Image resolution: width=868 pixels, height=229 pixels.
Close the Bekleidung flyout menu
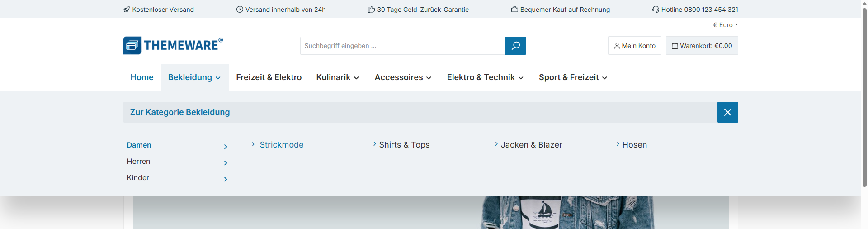click(727, 112)
